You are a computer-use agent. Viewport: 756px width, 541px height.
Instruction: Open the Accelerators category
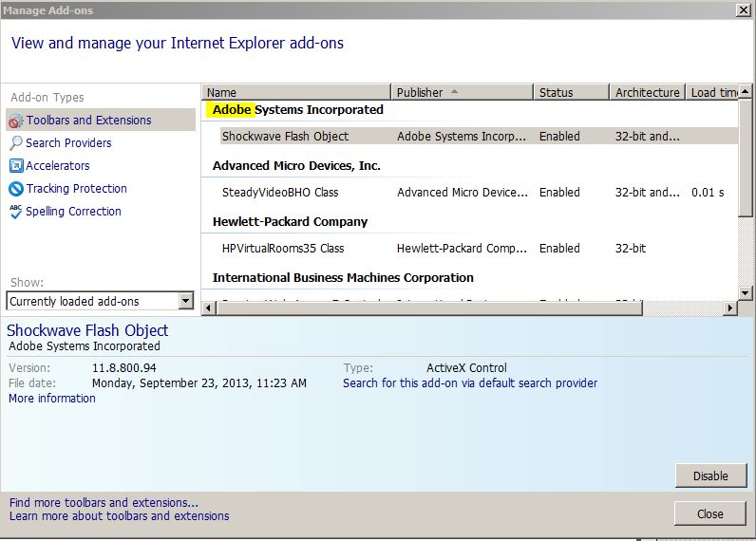[58, 166]
